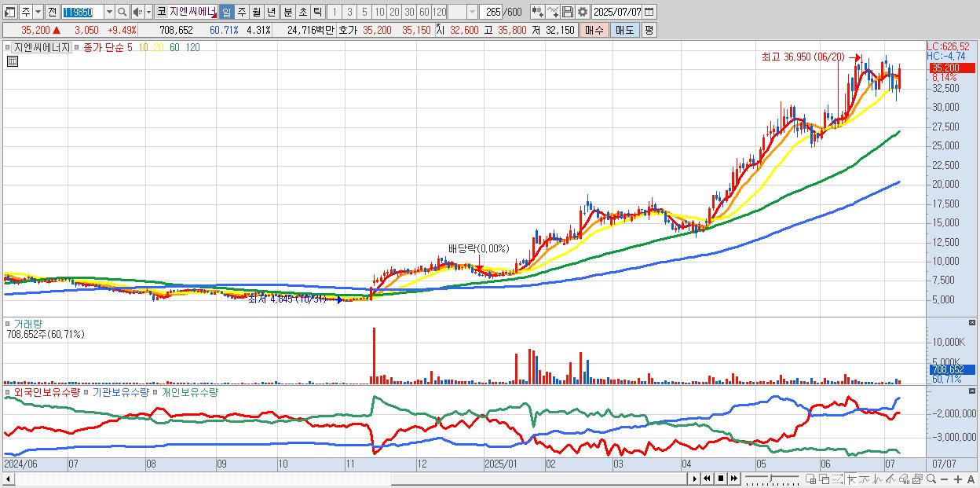Screen dimensions: 980x488
Task: Click the 전 button in top toolbar
Action: (52, 12)
